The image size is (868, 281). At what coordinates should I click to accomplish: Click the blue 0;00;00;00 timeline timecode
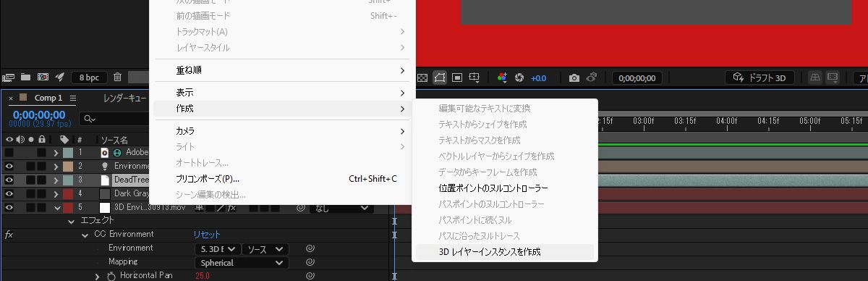[x=39, y=114]
